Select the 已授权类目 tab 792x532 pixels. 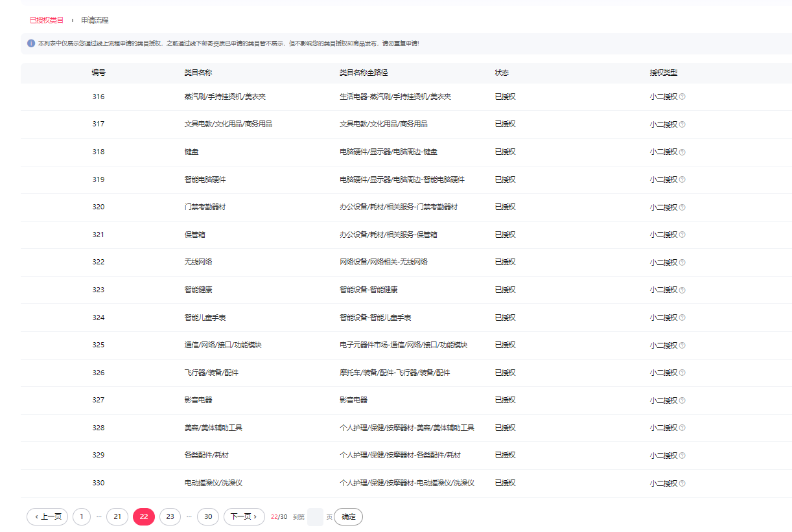coord(47,20)
